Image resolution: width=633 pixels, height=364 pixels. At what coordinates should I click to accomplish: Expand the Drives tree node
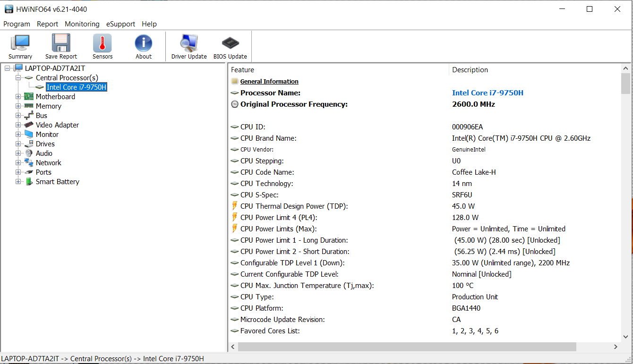coord(18,144)
